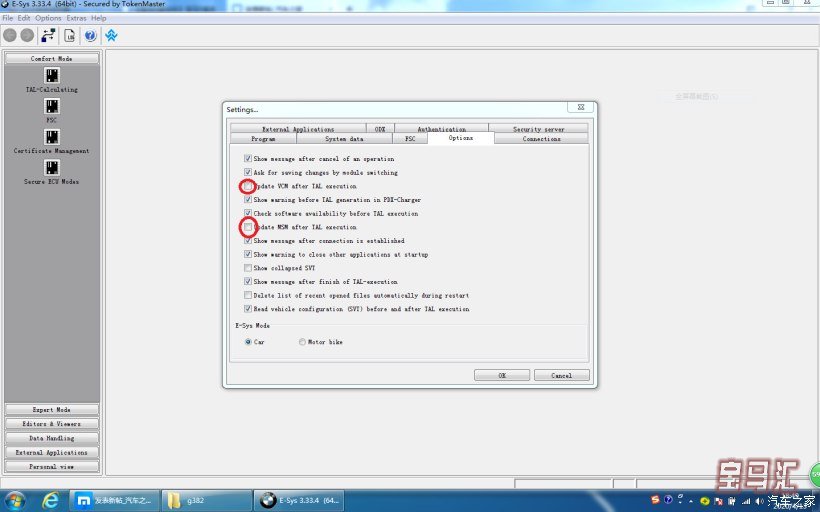
Task: Open the Certificate Management module icon
Action: [x=52, y=136]
